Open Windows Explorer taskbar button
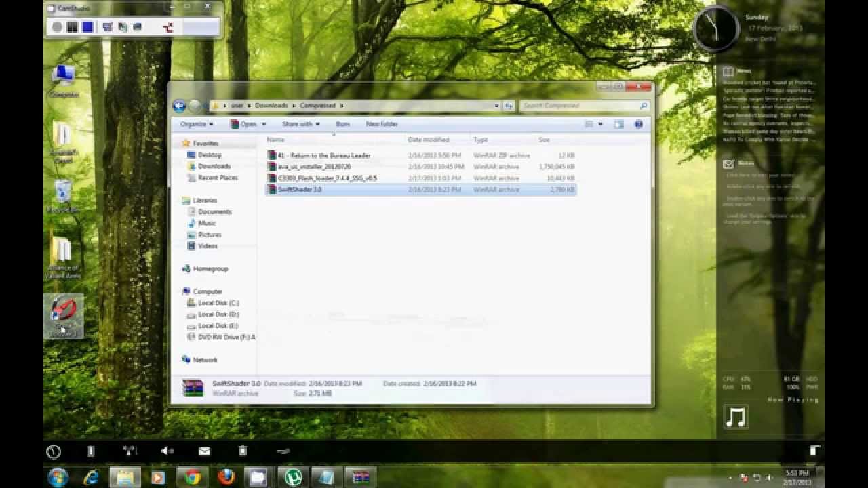868x488 pixels. 125,477
